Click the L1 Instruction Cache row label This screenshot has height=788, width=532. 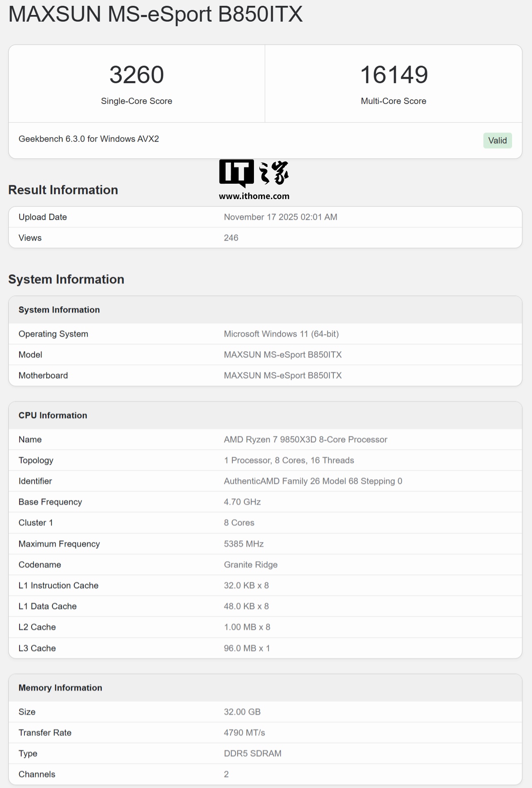pyautogui.click(x=59, y=585)
